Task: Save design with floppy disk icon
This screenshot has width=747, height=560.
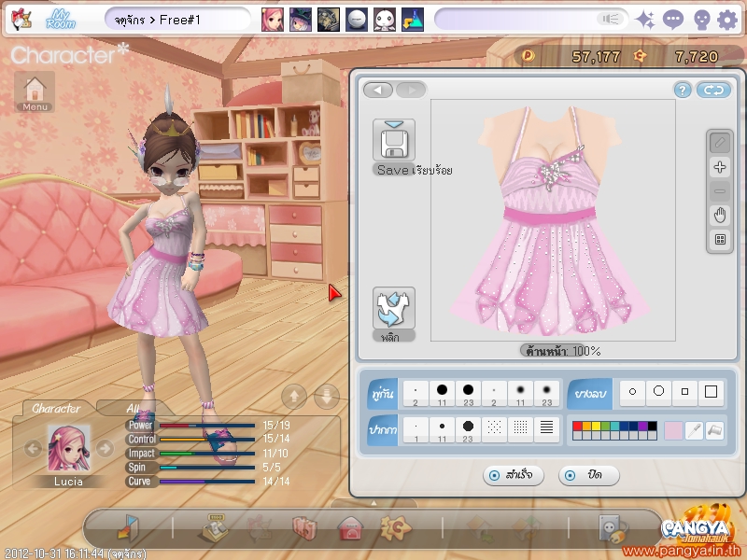Action: click(x=393, y=140)
